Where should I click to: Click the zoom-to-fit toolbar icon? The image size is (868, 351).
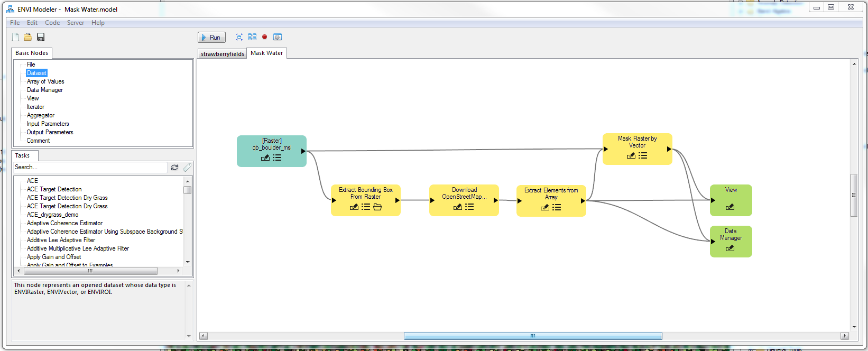tap(239, 37)
